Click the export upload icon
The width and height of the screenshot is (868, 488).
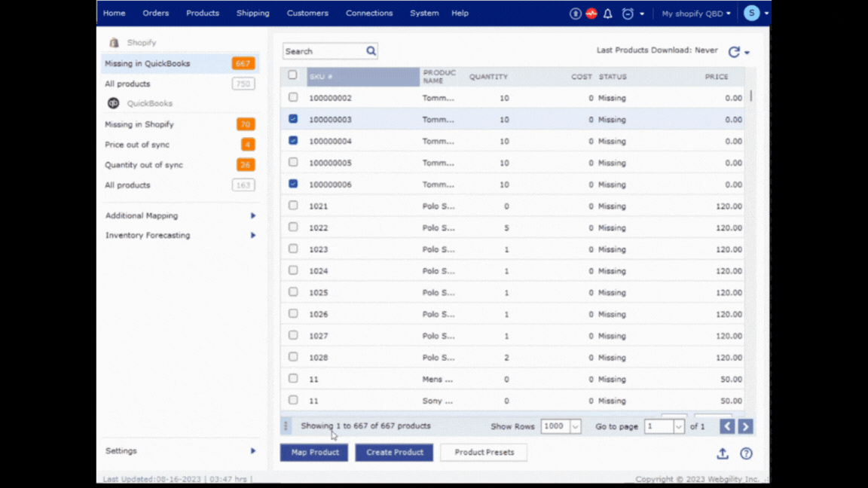click(722, 453)
